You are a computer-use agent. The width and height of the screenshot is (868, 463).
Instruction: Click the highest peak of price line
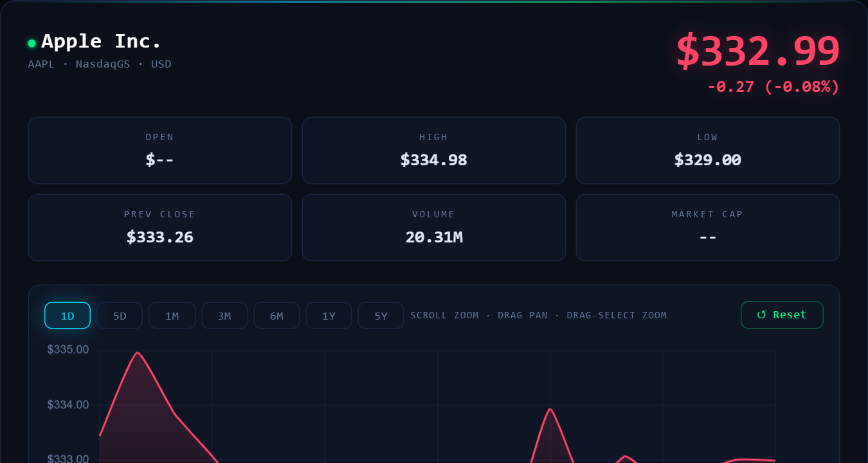(x=138, y=352)
